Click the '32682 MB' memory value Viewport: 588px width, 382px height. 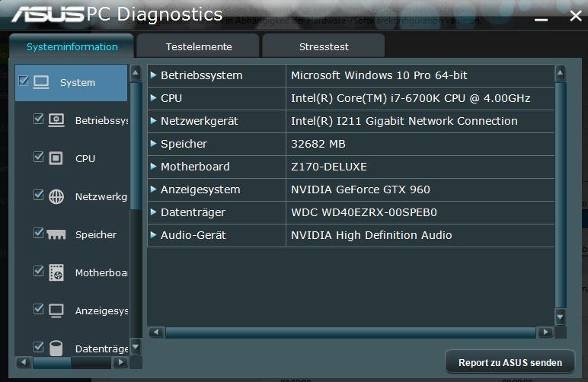pos(318,144)
